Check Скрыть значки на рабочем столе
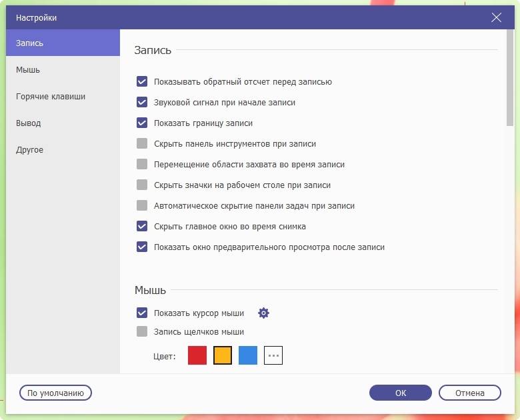 pos(142,185)
